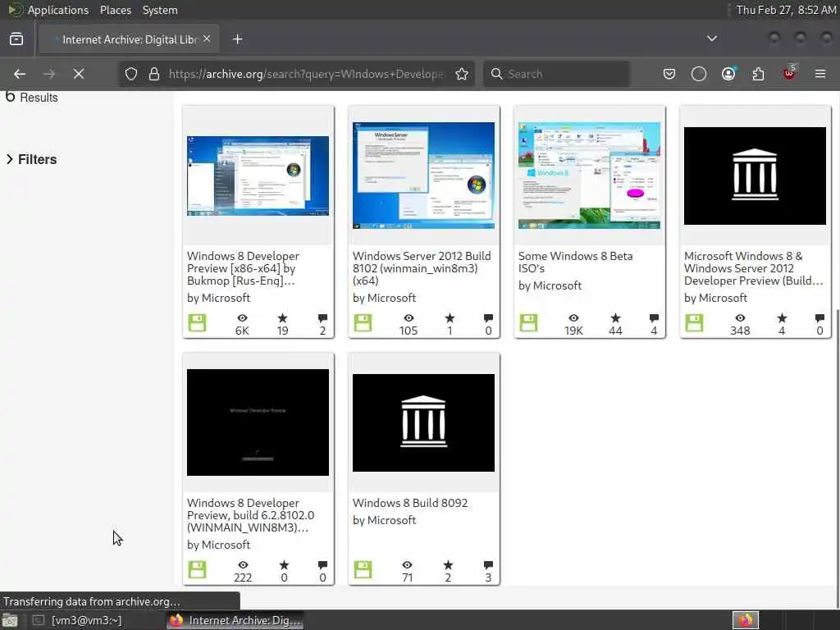This screenshot has height=630, width=840.
Task: Click reviews bubble on Build 8092 card
Action: [488, 564]
